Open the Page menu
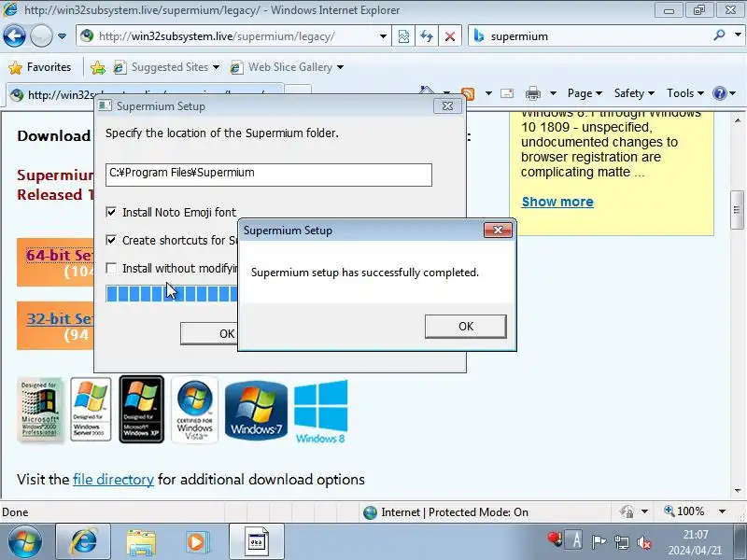 (x=585, y=93)
